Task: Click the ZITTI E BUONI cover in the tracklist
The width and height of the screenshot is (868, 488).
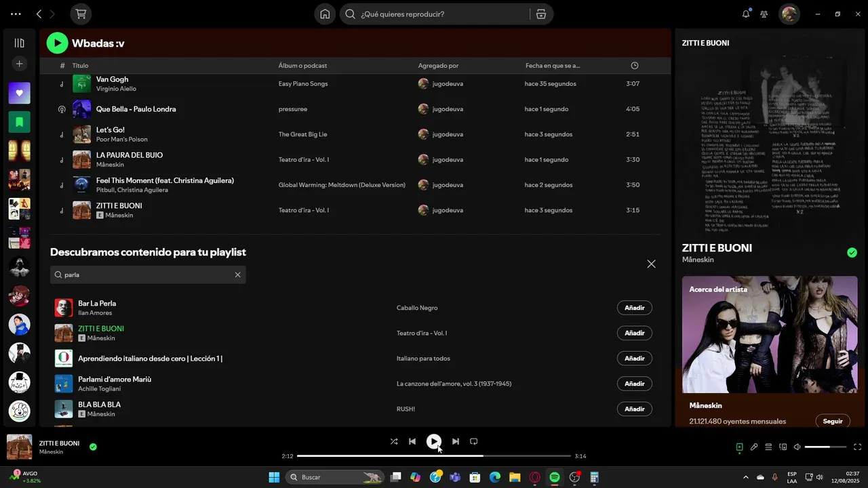Action: coord(81,210)
